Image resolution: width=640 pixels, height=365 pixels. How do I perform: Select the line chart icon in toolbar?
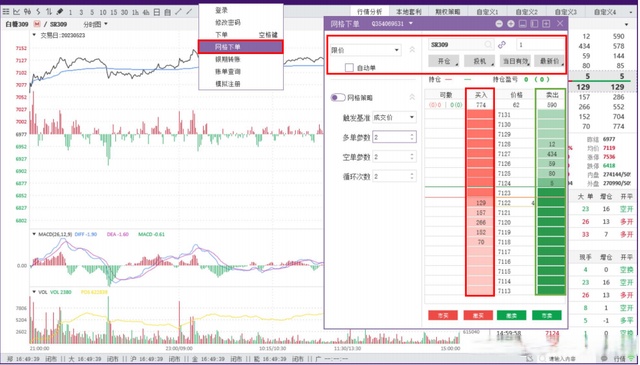pyautogui.click(x=17, y=12)
